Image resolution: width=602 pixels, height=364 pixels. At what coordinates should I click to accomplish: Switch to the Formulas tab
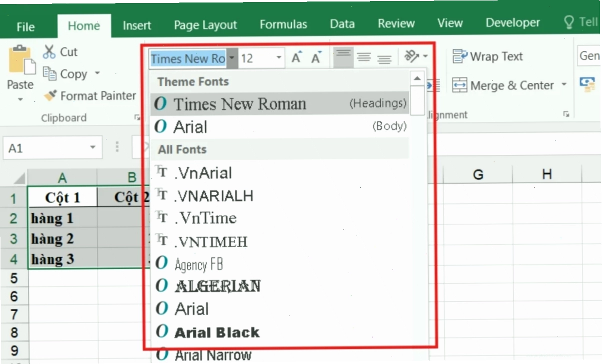coord(283,24)
